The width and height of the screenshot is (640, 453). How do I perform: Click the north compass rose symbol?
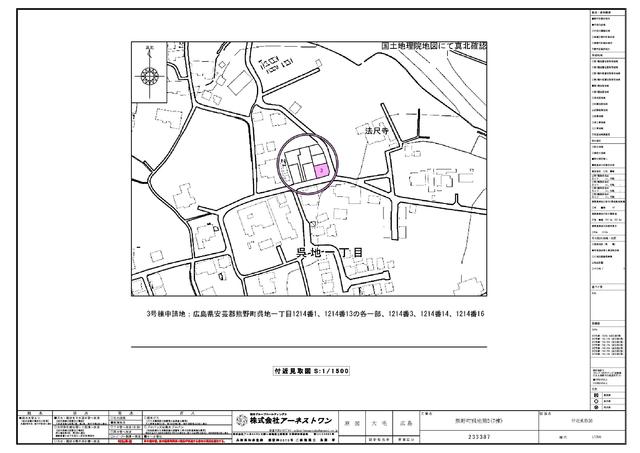149,76
